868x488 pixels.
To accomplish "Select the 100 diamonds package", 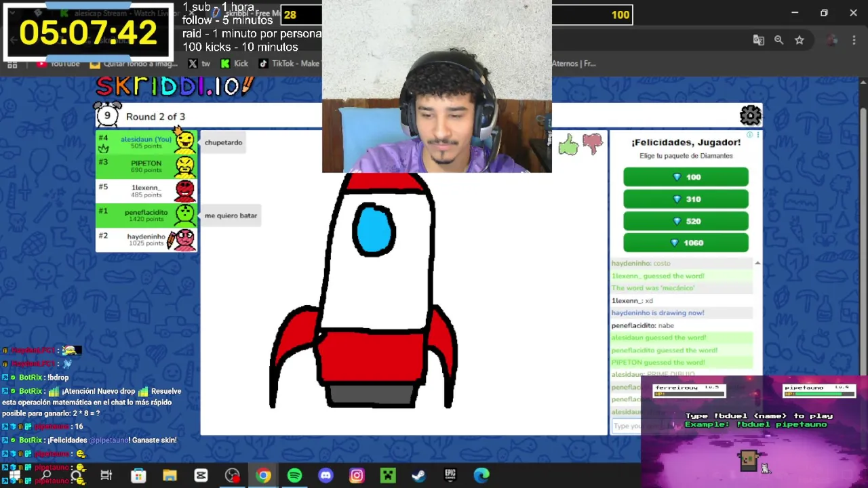I will (x=686, y=177).
